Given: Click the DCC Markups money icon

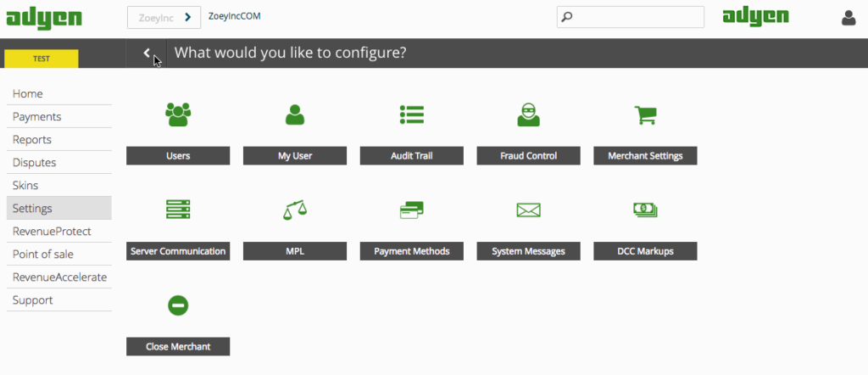Looking at the screenshot, I should click(646, 210).
